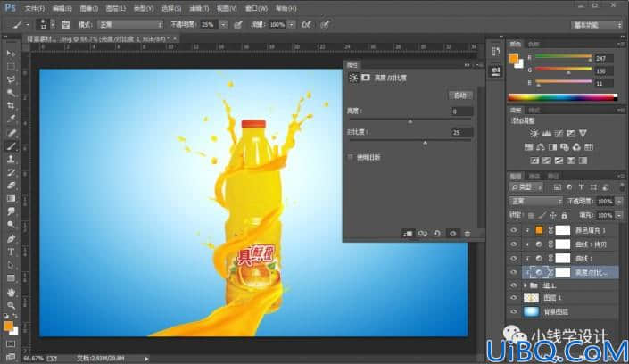This screenshot has width=629, height=364.
Task: Toggle adjustment visibility eye in Properties panel
Action: (x=453, y=234)
